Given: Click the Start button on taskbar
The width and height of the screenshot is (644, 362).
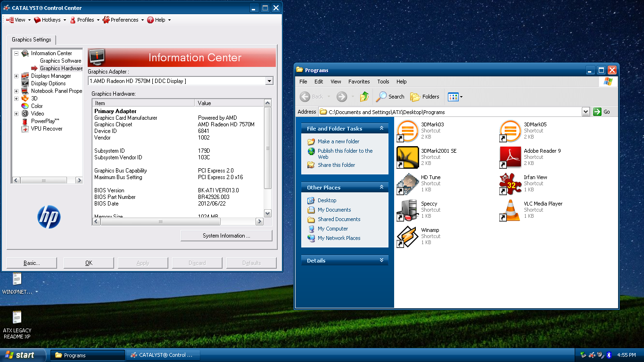Looking at the screenshot, I should 23,355.
